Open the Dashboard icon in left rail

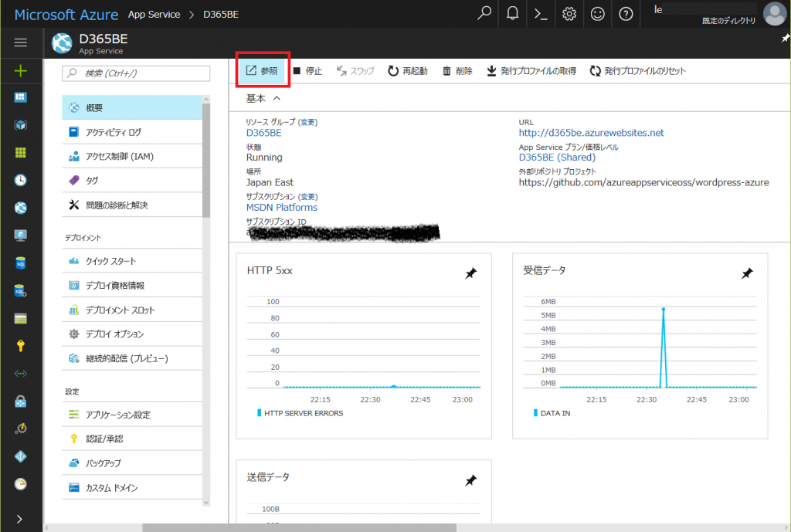click(20, 97)
